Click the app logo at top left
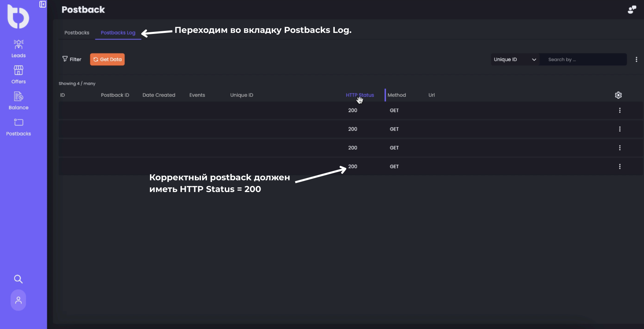 (x=18, y=16)
